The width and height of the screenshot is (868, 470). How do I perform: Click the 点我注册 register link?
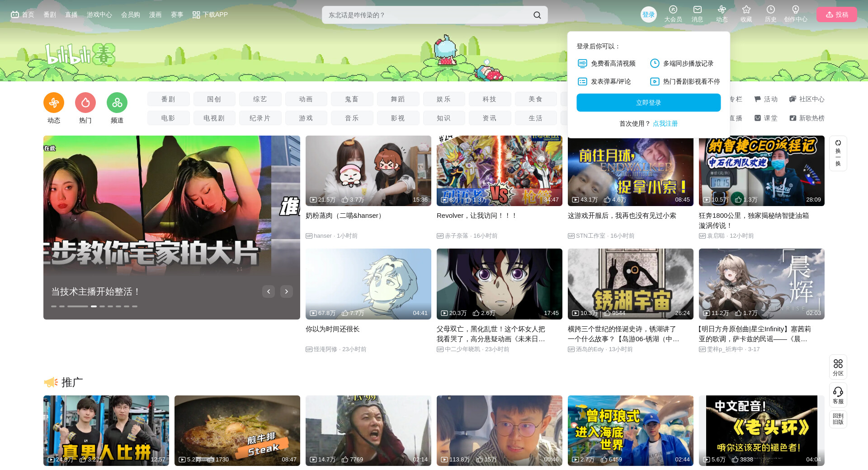pos(665,123)
